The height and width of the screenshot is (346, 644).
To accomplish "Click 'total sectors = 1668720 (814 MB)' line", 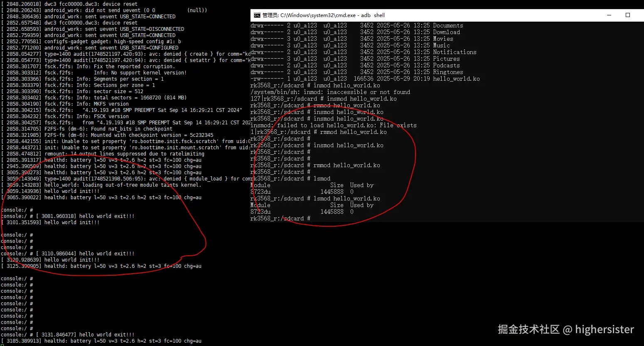I will tap(94, 97).
